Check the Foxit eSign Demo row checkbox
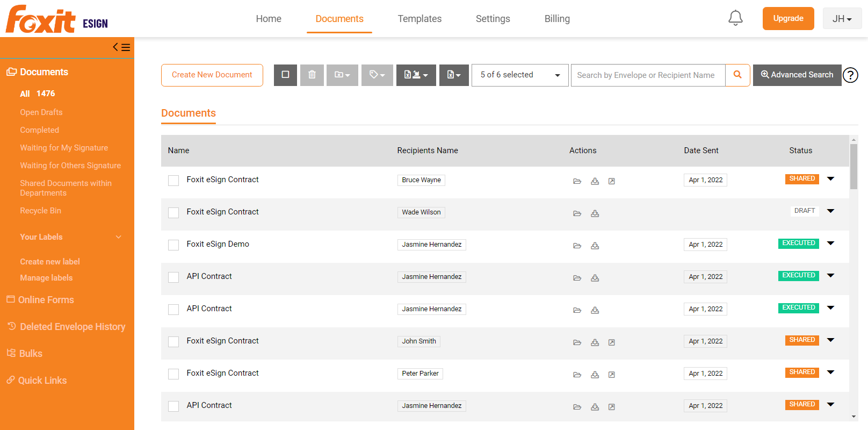This screenshot has height=430, width=868. point(173,245)
